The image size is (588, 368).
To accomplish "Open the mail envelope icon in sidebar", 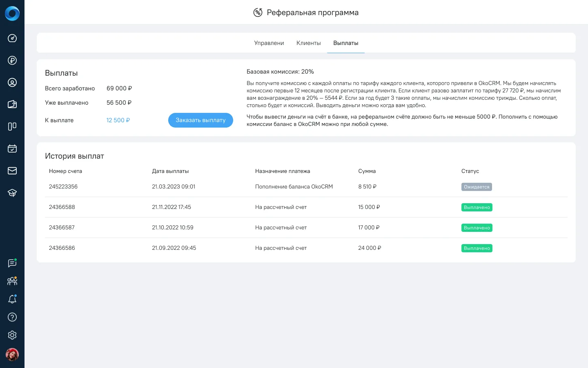I will coord(12,171).
